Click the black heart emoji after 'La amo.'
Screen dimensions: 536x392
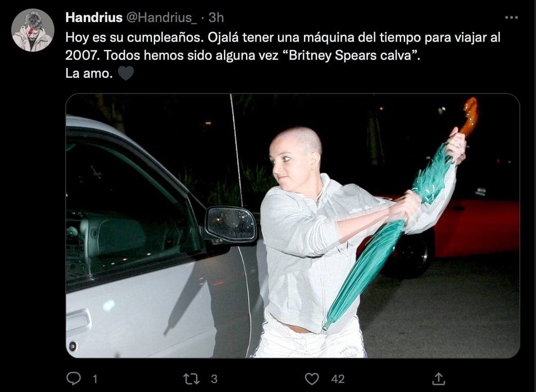[126, 73]
